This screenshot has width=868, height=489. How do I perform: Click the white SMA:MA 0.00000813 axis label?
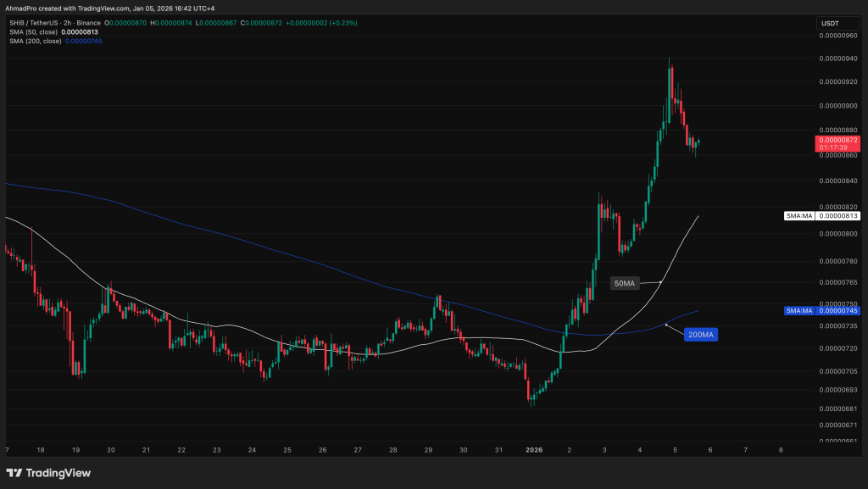point(823,216)
